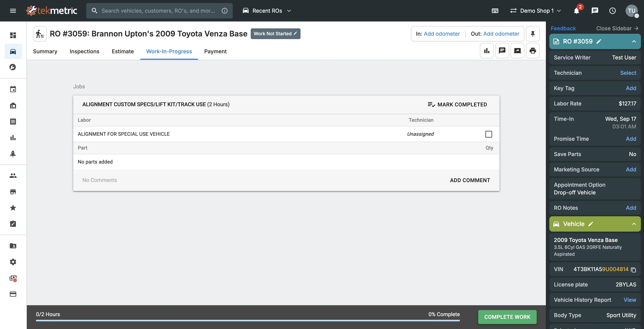
Task: Click the Select technician link in sidebar
Action: (628, 73)
